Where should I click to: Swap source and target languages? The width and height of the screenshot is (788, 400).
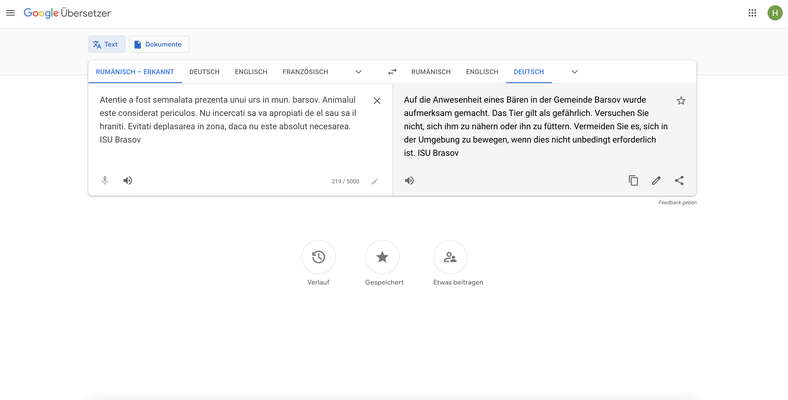392,72
